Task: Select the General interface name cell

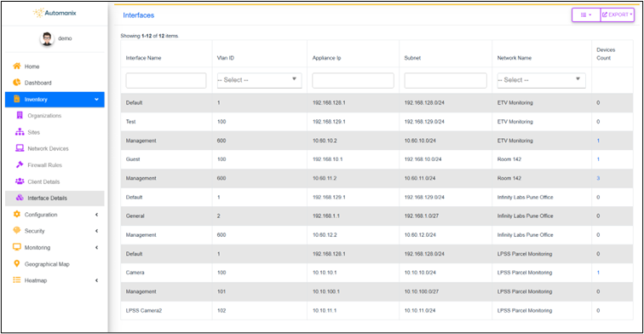Action: point(135,216)
